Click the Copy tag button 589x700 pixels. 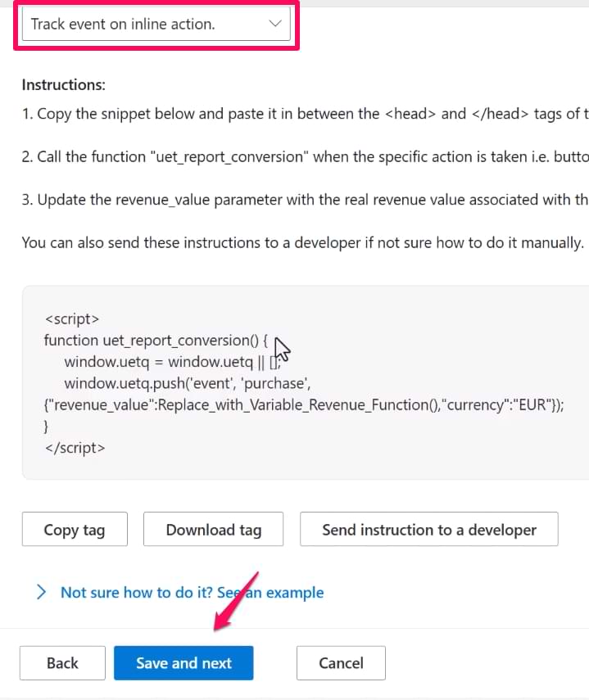click(x=75, y=530)
